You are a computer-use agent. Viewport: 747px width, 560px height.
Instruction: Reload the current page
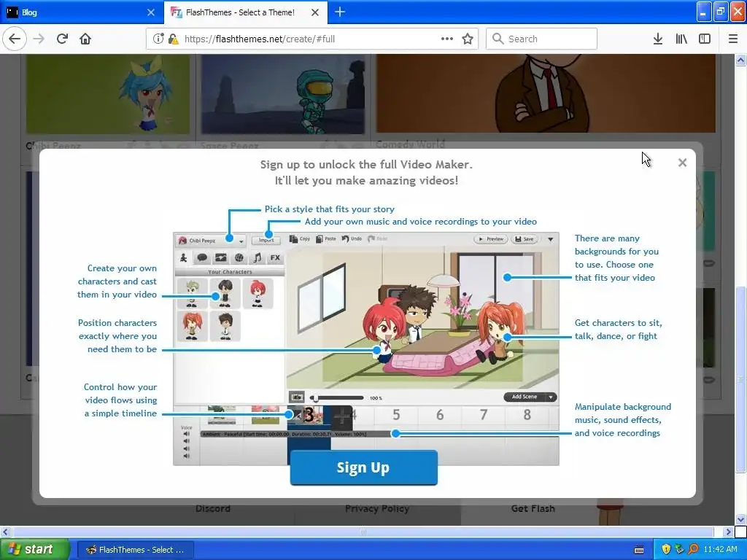(62, 39)
